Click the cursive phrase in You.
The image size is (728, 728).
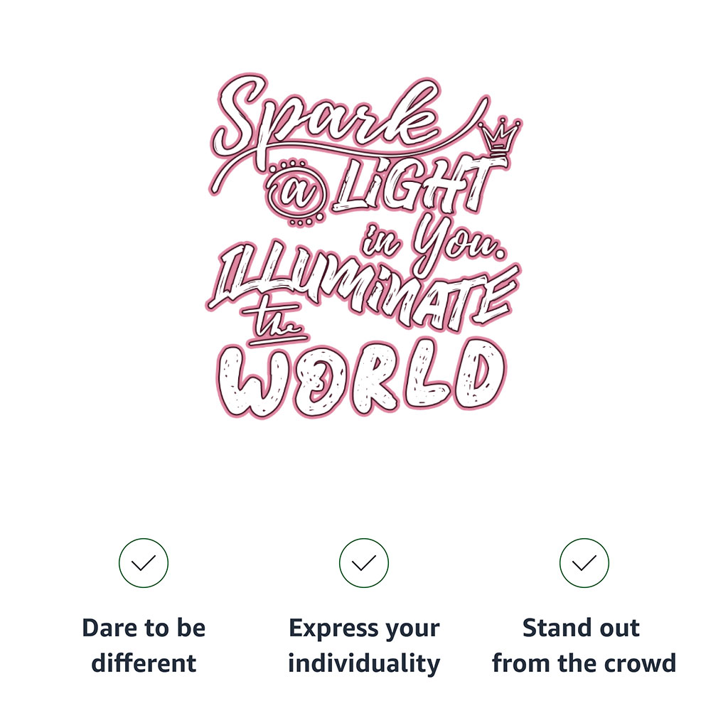[x=434, y=244]
